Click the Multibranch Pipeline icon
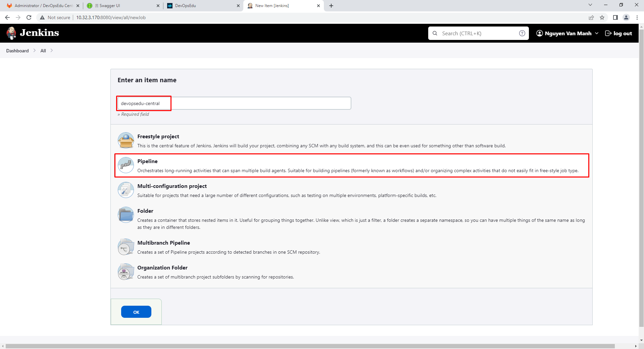The height and width of the screenshot is (349, 644). tap(126, 247)
